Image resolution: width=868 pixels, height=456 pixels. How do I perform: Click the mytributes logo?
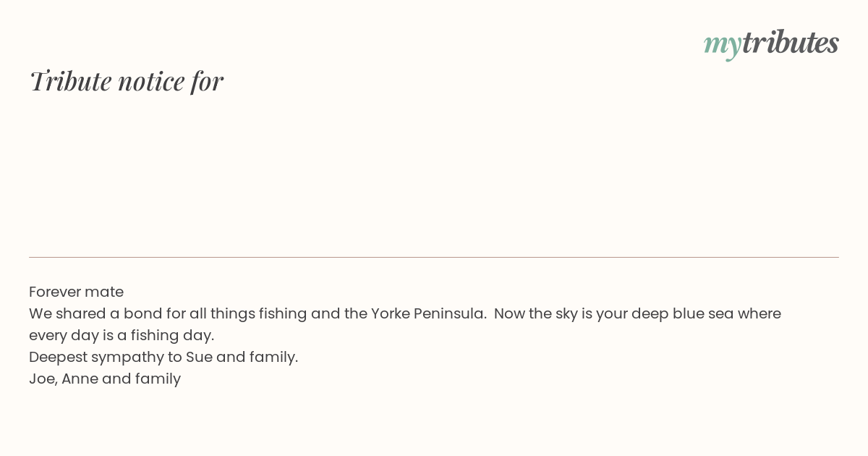771,43
